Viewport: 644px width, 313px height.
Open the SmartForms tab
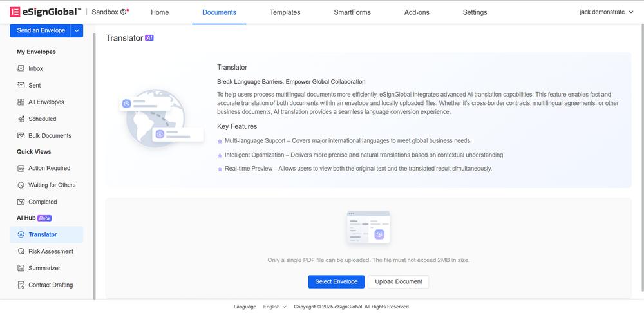[352, 12]
